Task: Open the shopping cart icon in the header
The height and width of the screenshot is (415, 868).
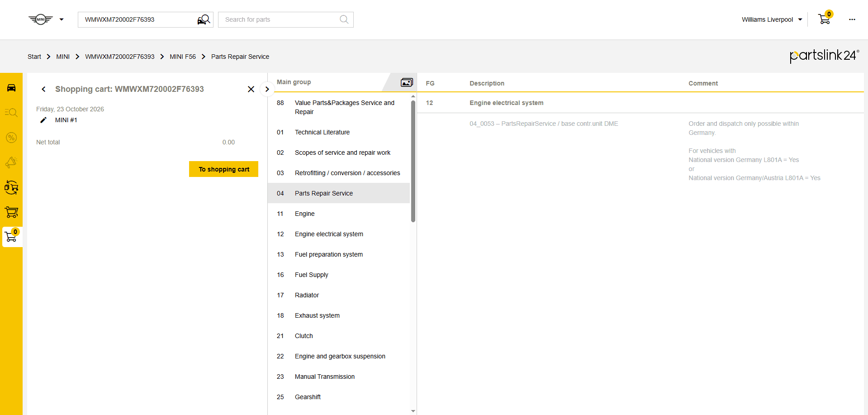Action: (825, 19)
